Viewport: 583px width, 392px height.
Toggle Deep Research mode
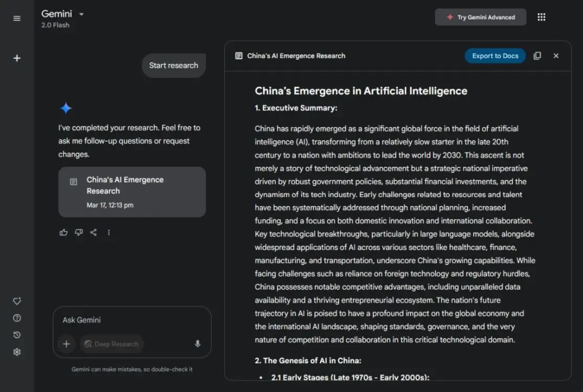[x=112, y=344]
